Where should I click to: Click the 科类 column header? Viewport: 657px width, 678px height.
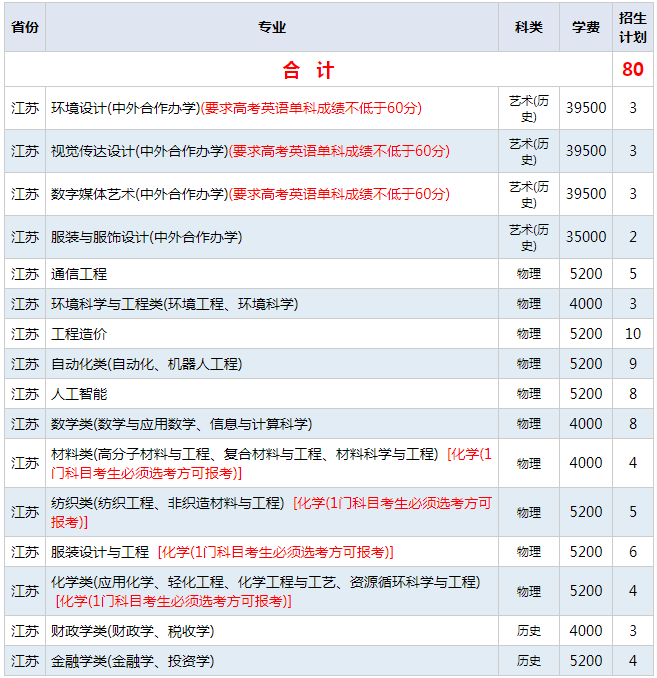[x=529, y=27]
